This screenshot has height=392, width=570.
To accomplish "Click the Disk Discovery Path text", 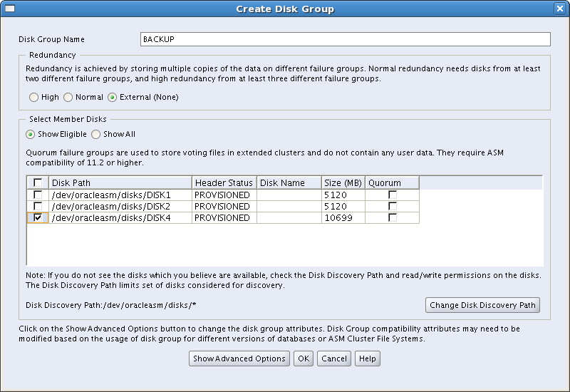I will pyautogui.click(x=111, y=305).
